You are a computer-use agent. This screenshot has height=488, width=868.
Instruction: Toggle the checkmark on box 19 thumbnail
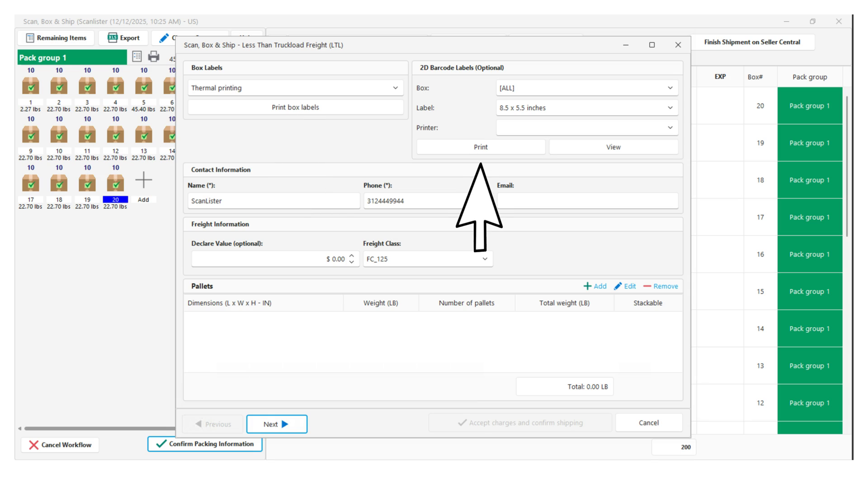87,184
